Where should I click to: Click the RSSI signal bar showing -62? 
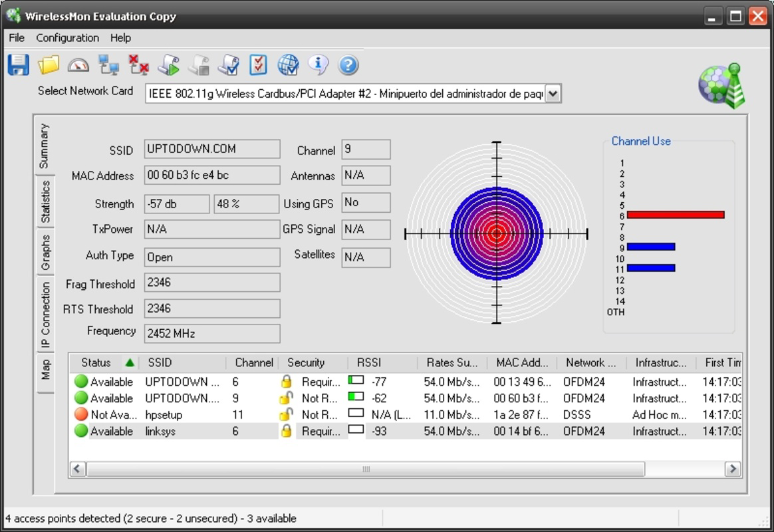point(356,396)
